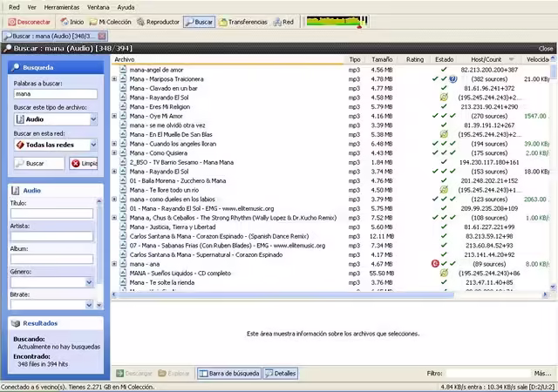Close the 'Buscar : mana' tab with X icon
This screenshot has width=558, height=392.
coord(102,36)
